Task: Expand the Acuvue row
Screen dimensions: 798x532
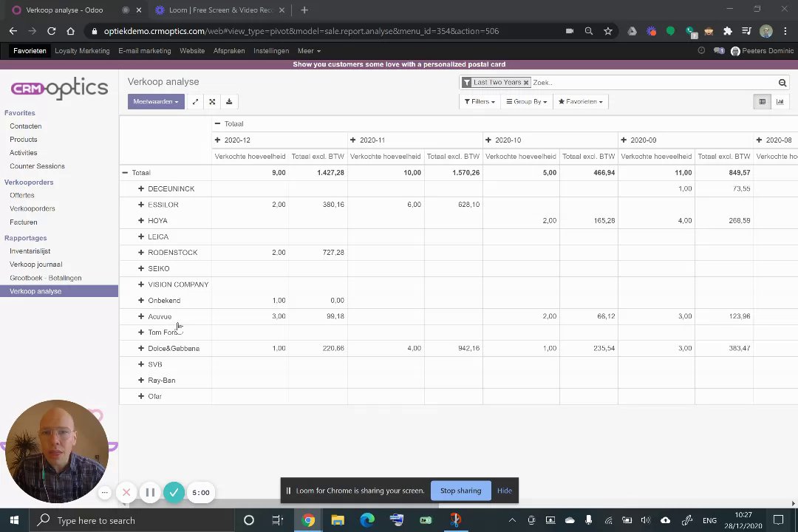Action: [x=141, y=316]
